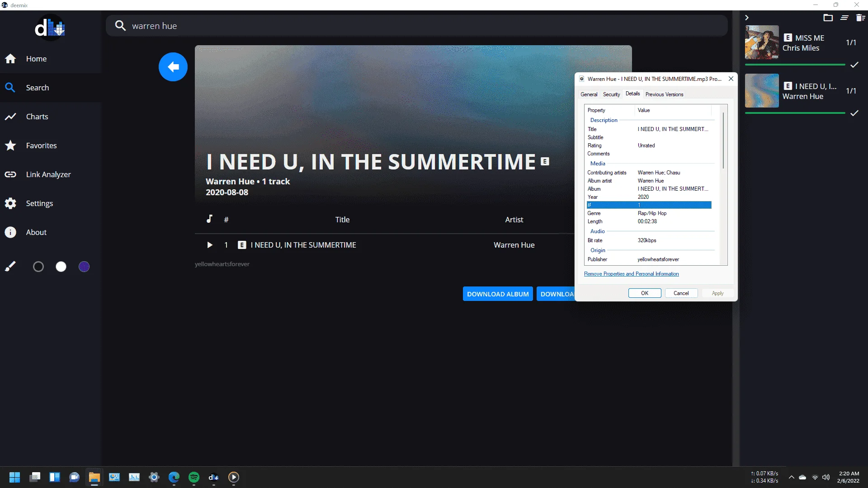Click OK in Properties dialog
The image size is (868, 488).
tap(645, 293)
